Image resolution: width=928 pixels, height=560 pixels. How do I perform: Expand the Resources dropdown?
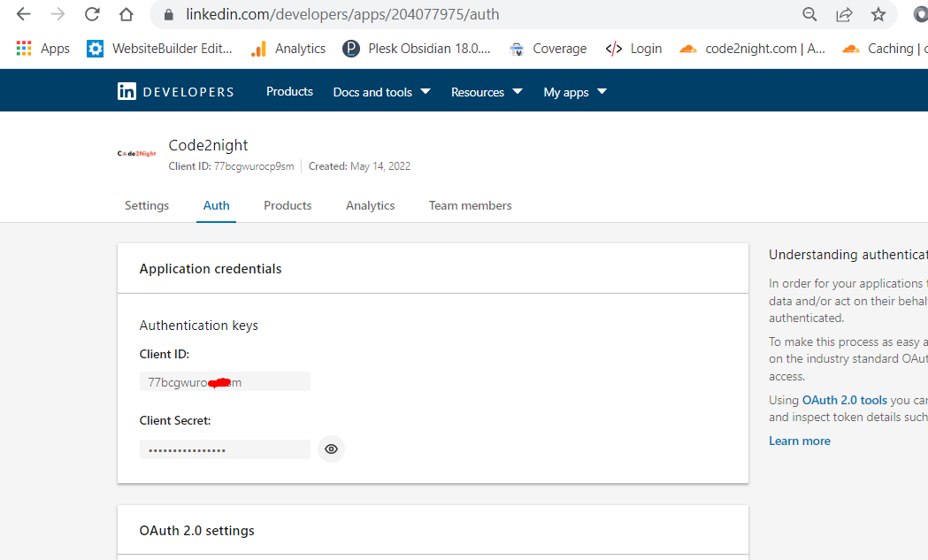487,92
